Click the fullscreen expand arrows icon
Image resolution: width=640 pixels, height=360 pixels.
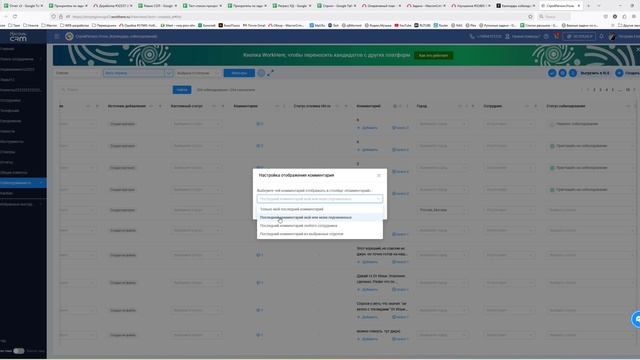(271, 73)
